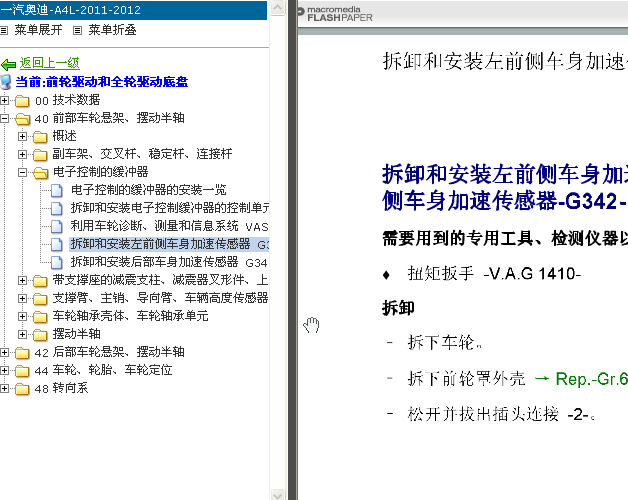Expand the 摆动半轴 subfolder
The height and width of the screenshot is (500, 628).
[x=22, y=334]
